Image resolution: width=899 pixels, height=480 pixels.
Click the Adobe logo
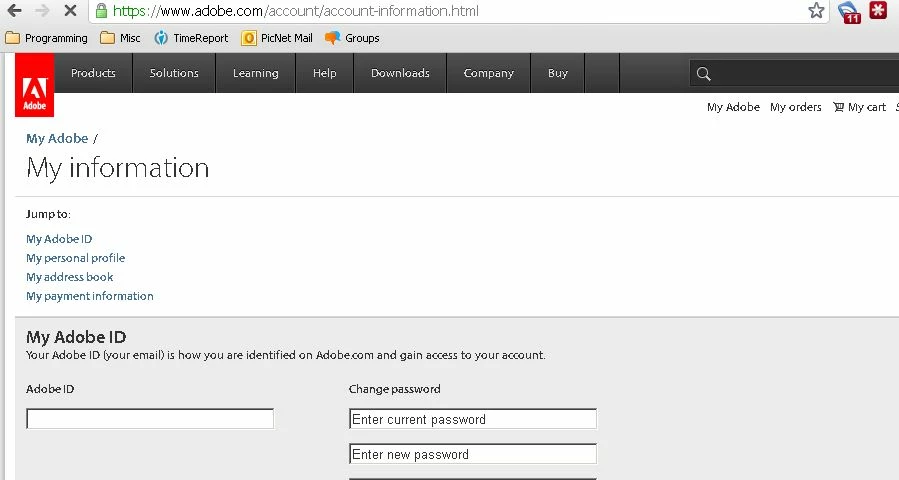[34, 85]
